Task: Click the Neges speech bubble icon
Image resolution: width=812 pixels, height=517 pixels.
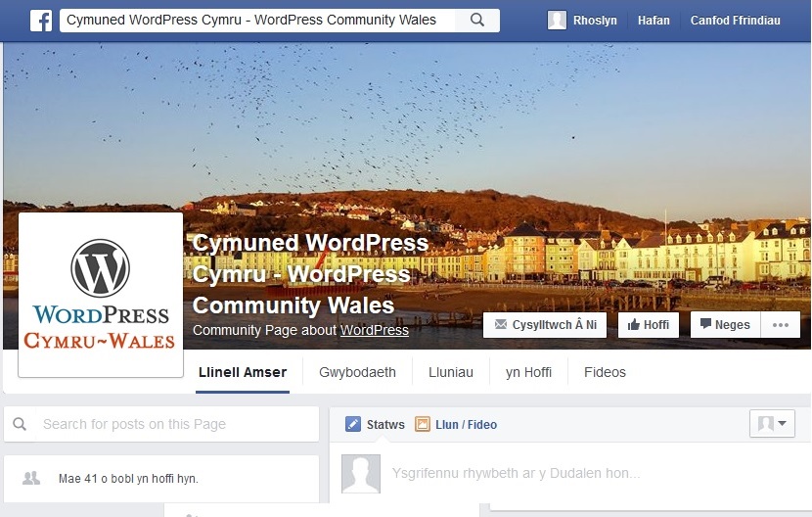Action: (x=705, y=324)
